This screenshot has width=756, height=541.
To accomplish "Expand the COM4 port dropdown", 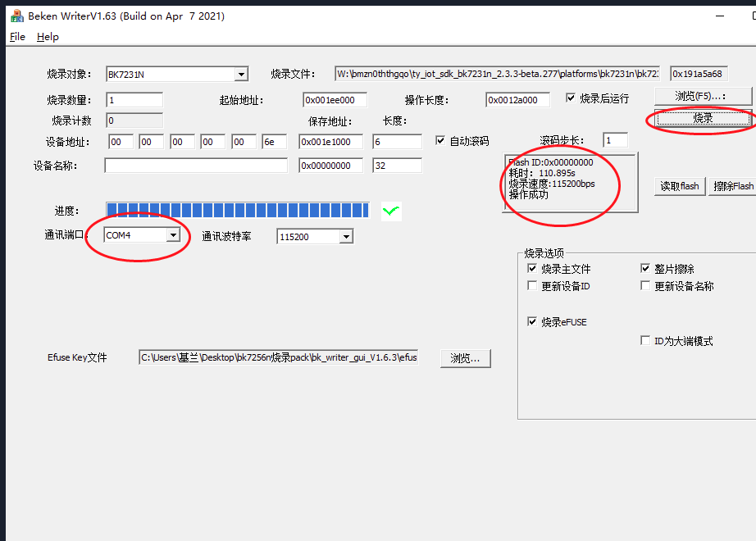I will [x=173, y=235].
